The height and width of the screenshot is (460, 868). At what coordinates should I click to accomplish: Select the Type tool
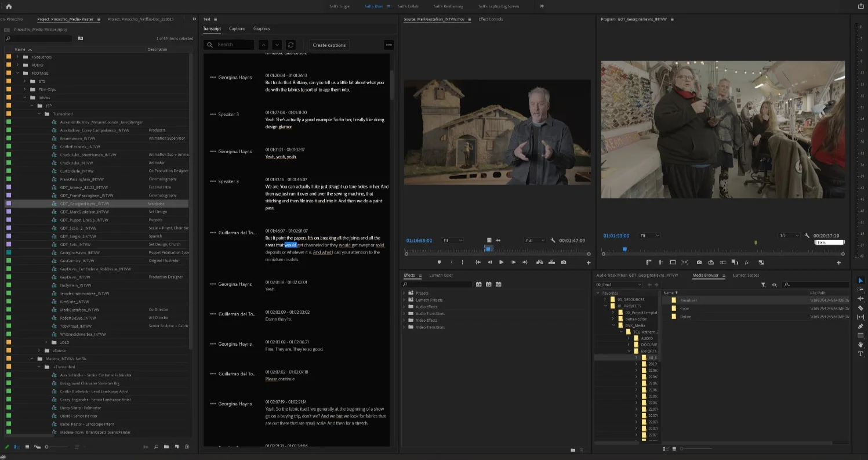click(860, 354)
